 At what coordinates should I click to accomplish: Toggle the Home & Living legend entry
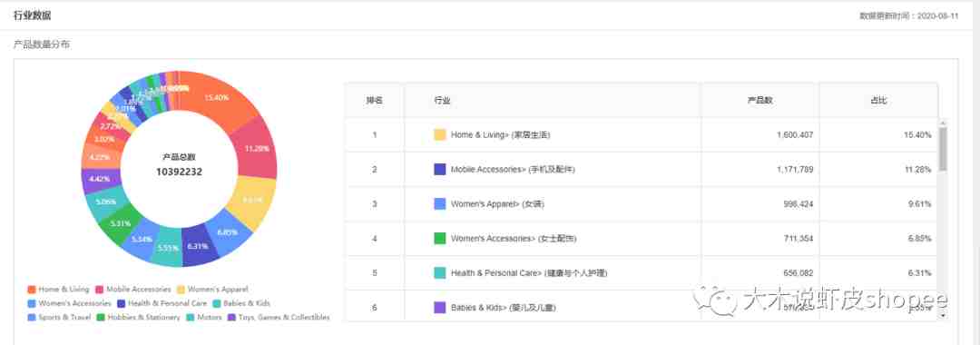tap(58, 290)
